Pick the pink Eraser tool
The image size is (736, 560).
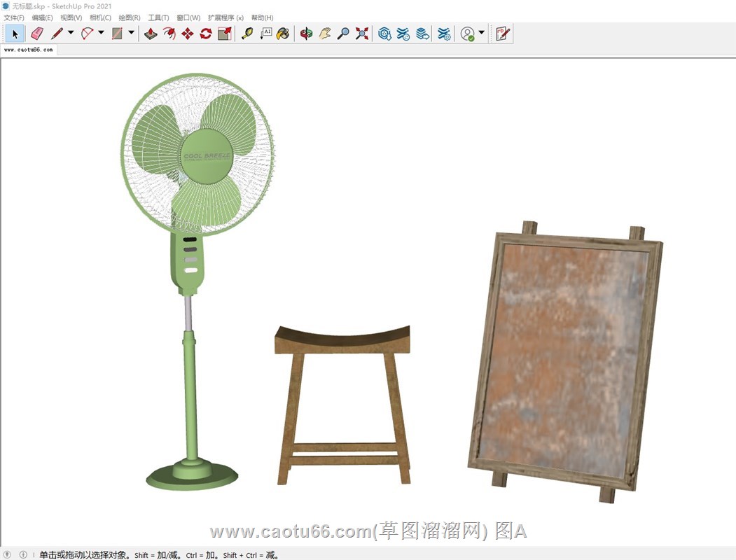pos(37,34)
